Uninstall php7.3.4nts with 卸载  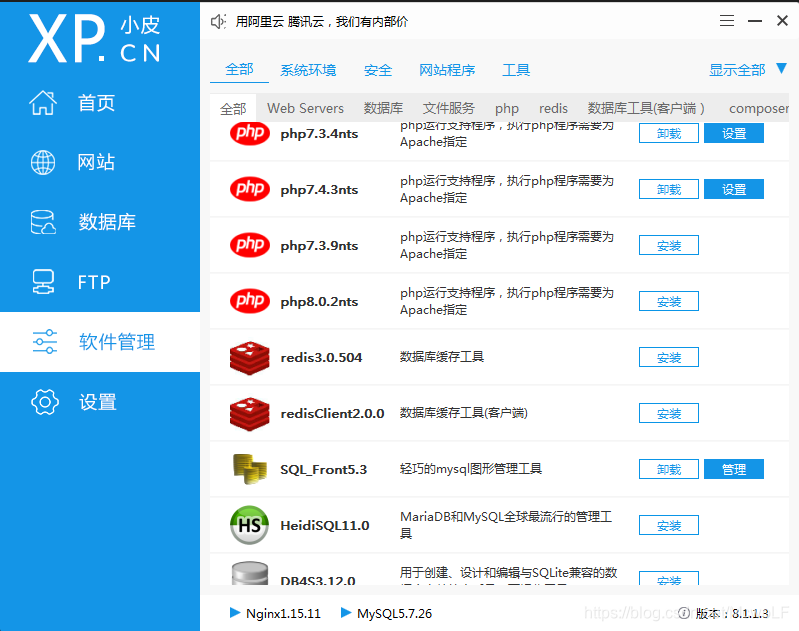(669, 133)
